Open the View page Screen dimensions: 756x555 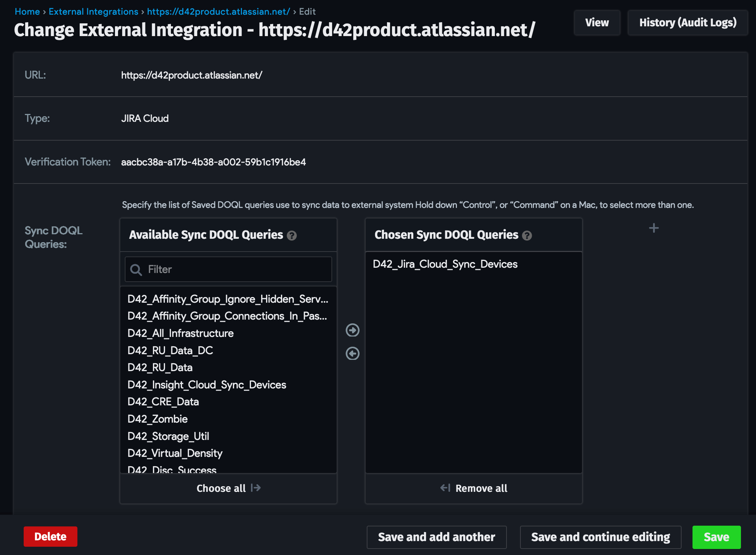pyautogui.click(x=597, y=23)
